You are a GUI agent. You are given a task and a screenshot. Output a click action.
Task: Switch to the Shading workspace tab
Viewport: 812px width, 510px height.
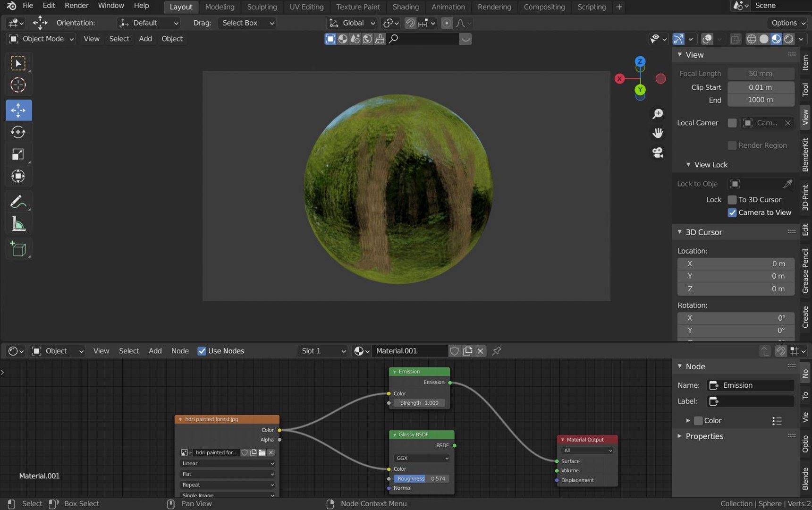point(406,7)
